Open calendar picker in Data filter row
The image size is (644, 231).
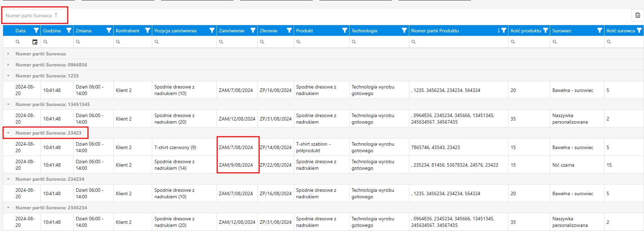point(35,42)
